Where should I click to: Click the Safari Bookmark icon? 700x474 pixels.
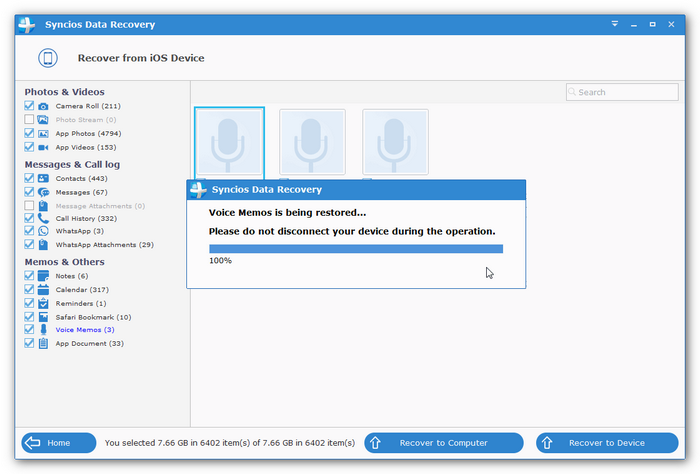[x=43, y=317]
